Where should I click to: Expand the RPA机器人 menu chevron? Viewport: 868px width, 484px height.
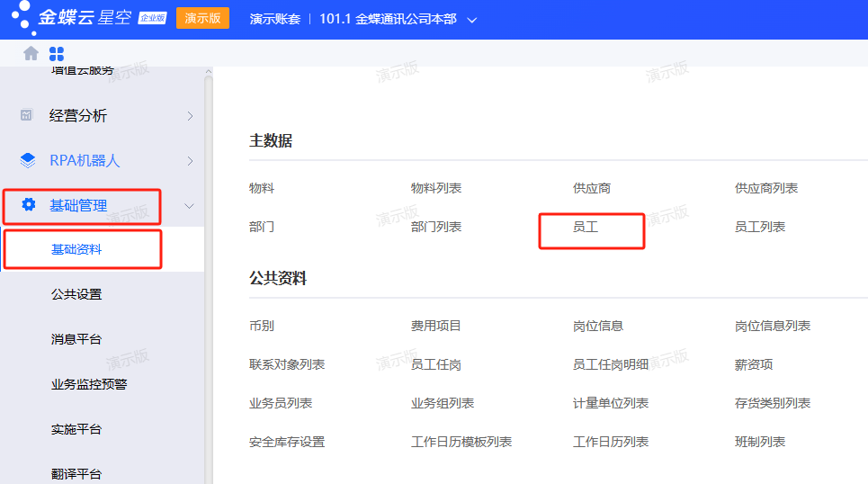pos(189,161)
